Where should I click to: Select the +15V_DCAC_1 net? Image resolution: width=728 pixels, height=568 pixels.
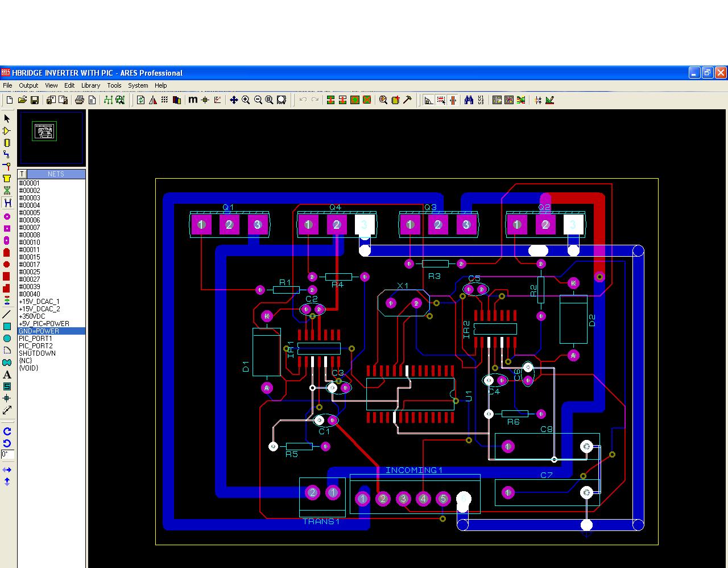pos(52,302)
